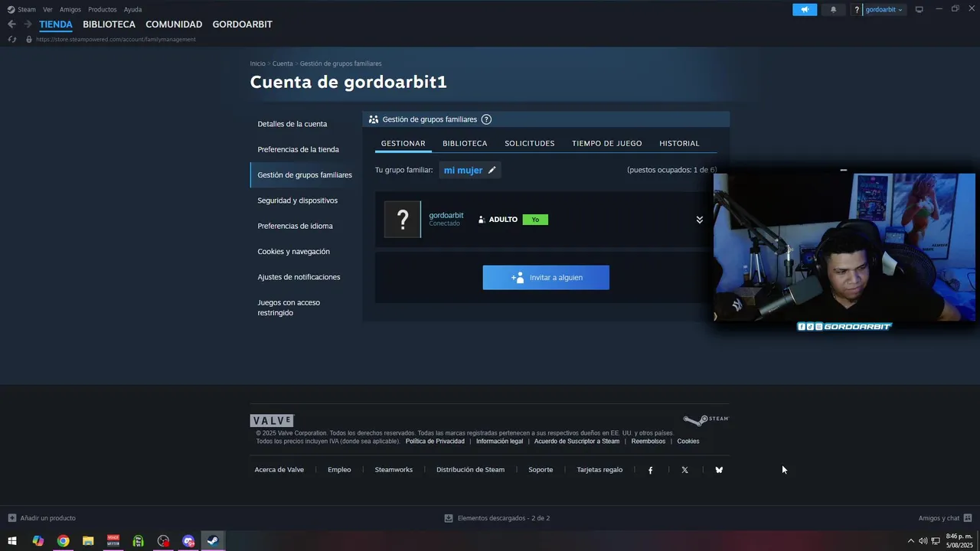The image size is (980, 551).
Task: Open Seguridad y dispositivos
Action: [x=297, y=201]
